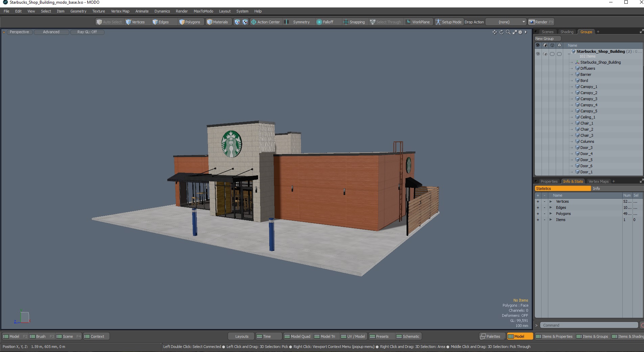
Task: Select the Statistics sub-tab
Action: [x=562, y=189]
